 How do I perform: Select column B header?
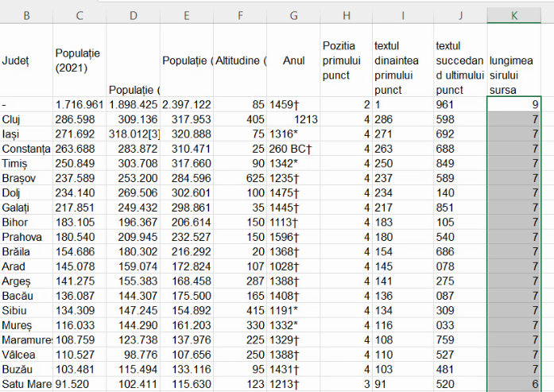pos(26,15)
